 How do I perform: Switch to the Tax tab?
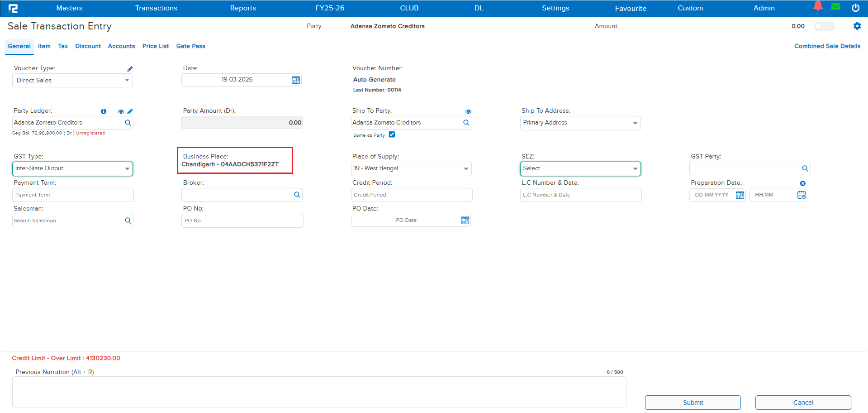62,46
